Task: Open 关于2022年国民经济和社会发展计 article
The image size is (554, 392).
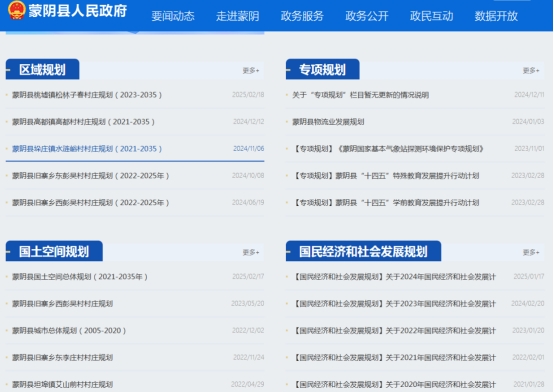Action: click(394, 330)
